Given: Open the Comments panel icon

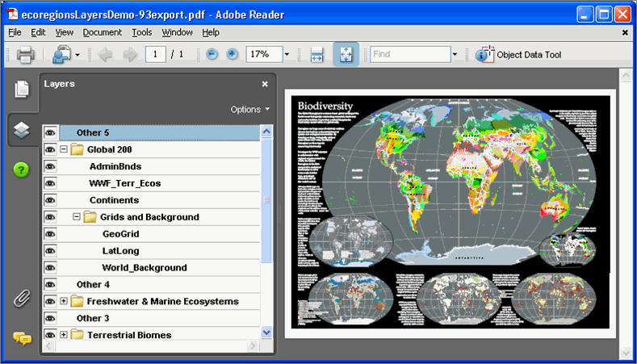Looking at the screenshot, I should (x=22, y=338).
